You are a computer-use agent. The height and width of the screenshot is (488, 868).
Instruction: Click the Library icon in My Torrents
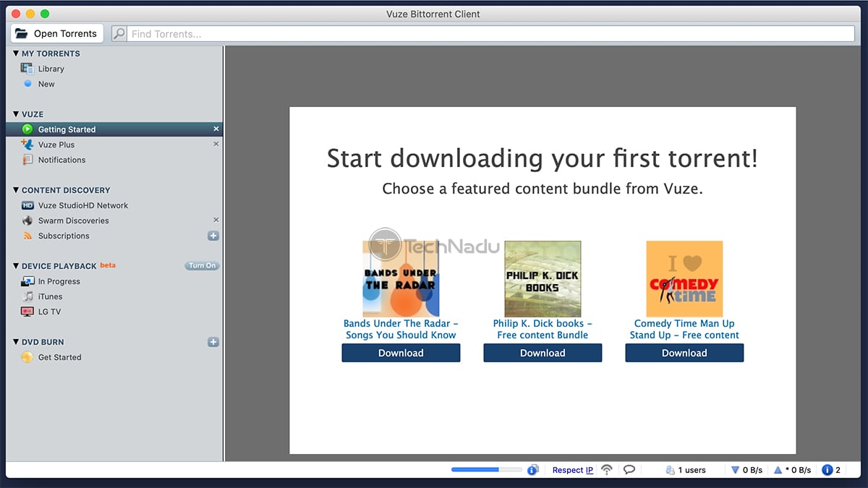(27, 69)
